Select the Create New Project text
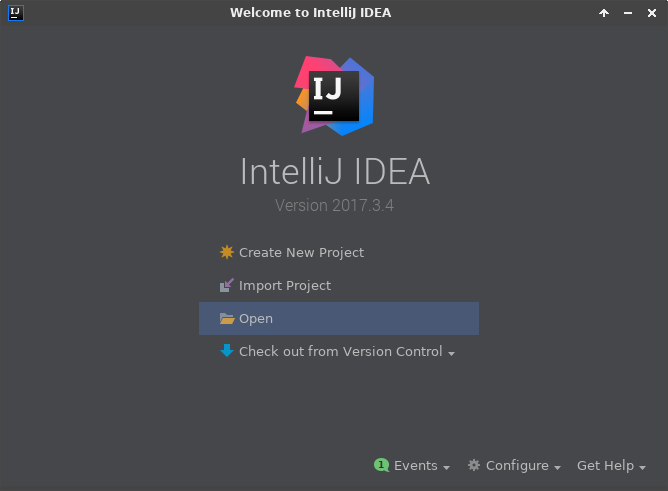 pyautogui.click(x=301, y=252)
